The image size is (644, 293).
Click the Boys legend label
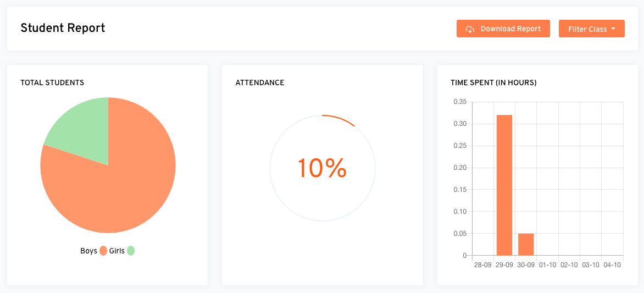pos(88,251)
